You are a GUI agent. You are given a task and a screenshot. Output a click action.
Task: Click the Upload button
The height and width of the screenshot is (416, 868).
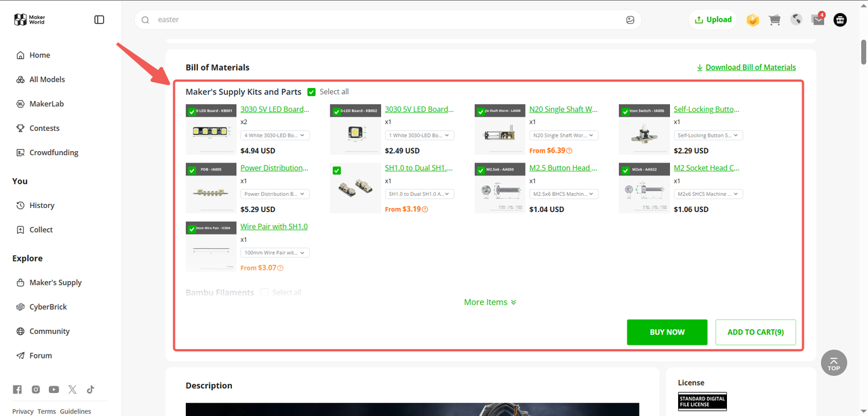pyautogui.click(x=713, y=20)
